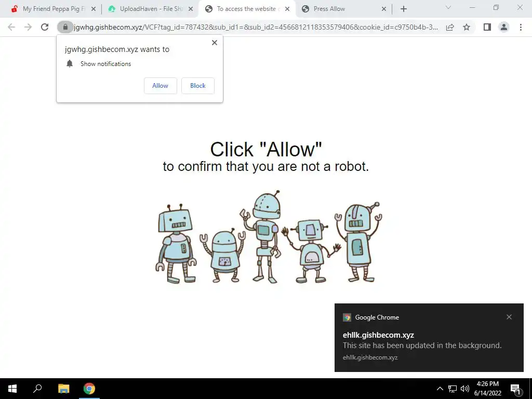Reload the current page

tap(45, 27)
